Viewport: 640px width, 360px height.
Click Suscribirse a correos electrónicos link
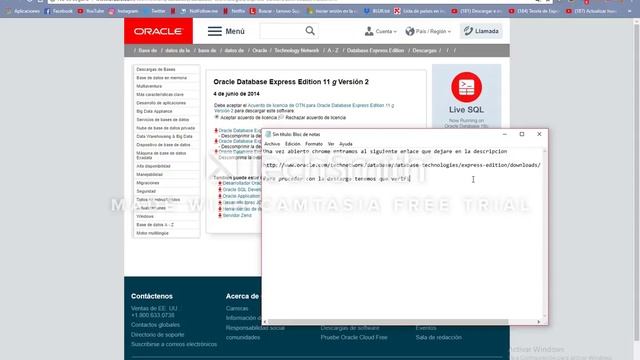coord(174,344)
